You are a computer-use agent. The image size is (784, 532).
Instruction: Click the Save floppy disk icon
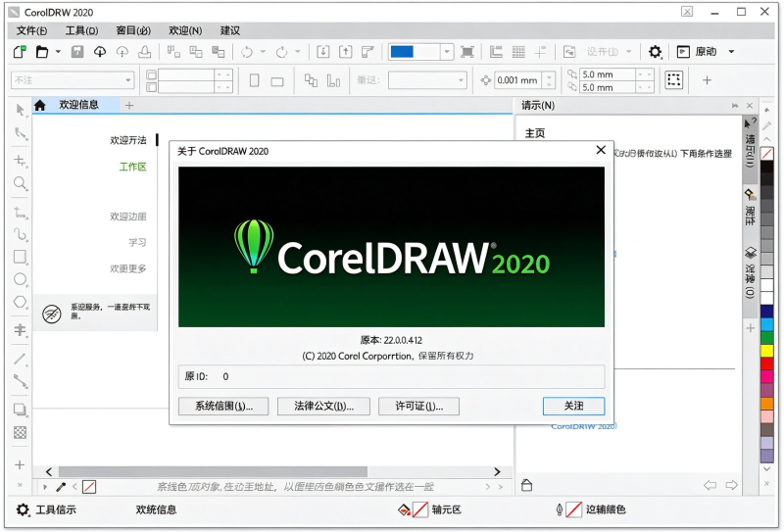coord(77,52)
